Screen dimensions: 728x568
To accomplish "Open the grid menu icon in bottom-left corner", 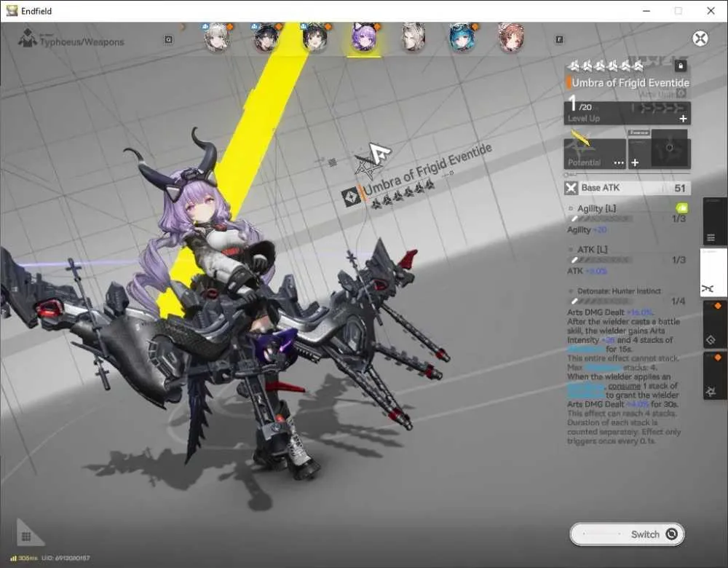I will (x=26, y=537).
